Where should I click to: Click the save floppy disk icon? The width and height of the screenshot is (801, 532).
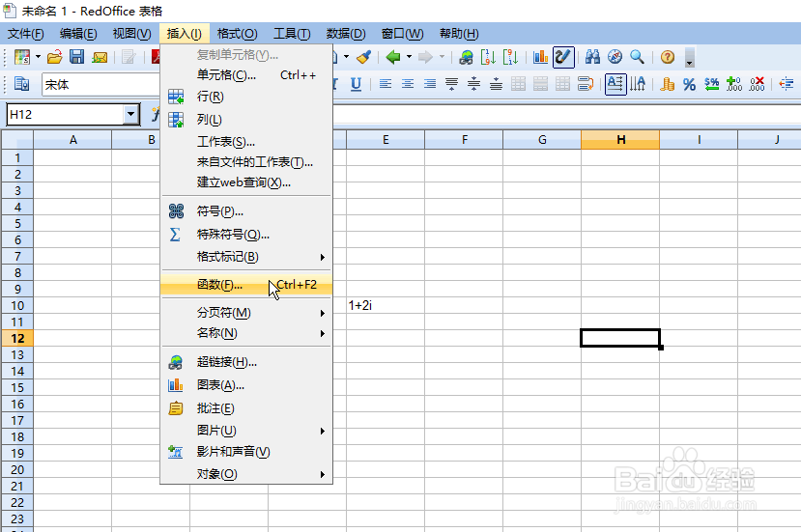77,57
